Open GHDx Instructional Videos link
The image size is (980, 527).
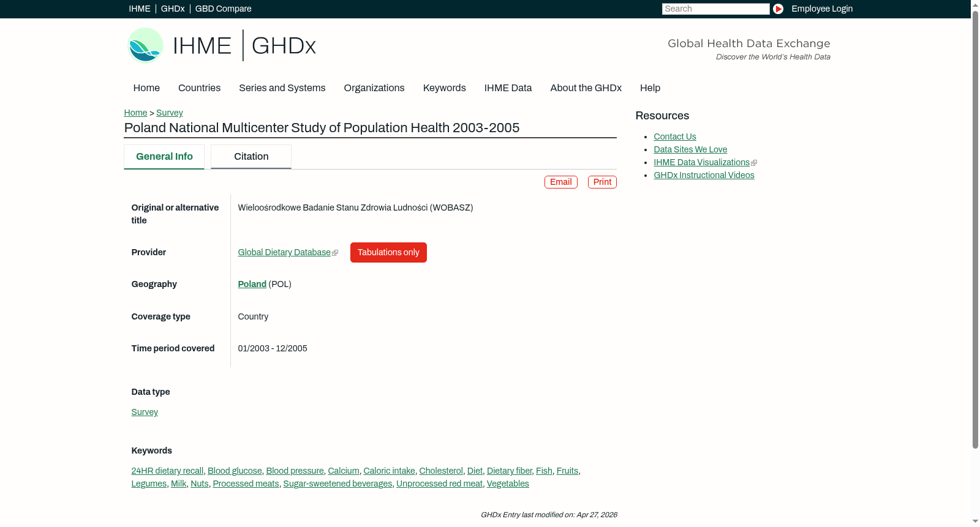tap(704, 176)
